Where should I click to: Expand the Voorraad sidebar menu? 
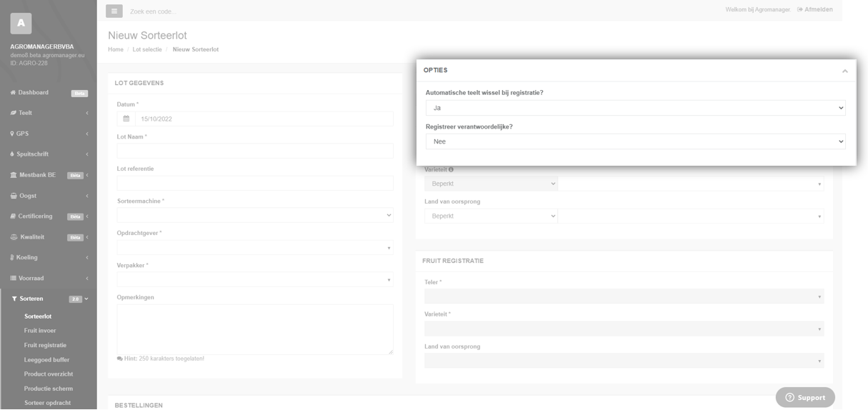48,278
